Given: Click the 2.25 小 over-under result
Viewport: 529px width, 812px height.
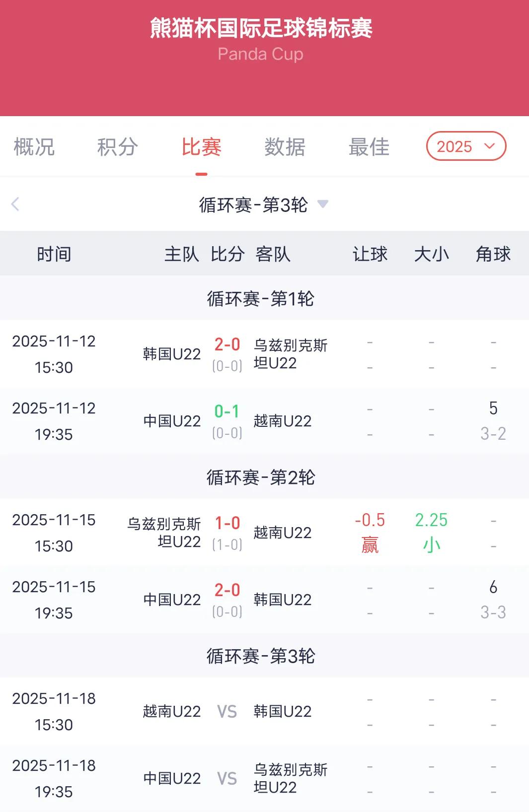Looking at the screenshot, I should [x=431, y=533].
